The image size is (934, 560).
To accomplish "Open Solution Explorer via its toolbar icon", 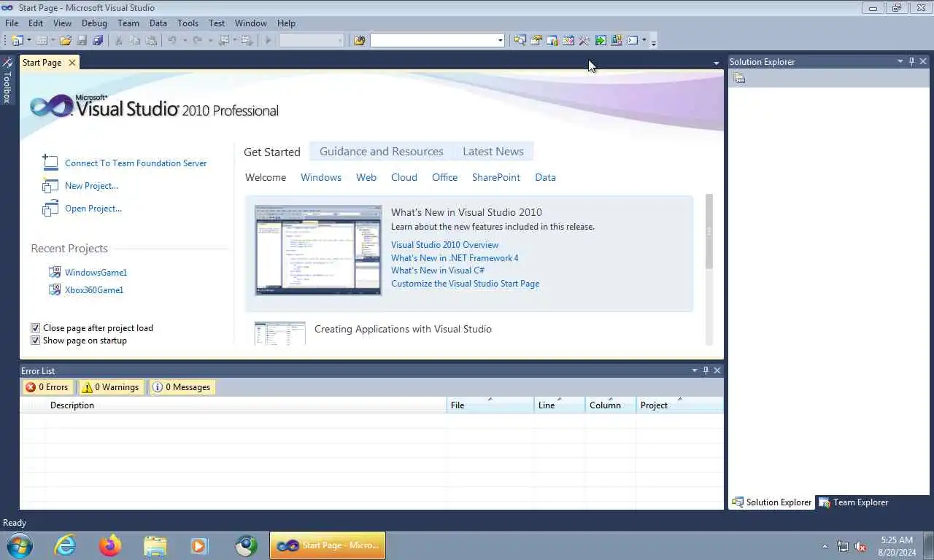I will point(520,40).
